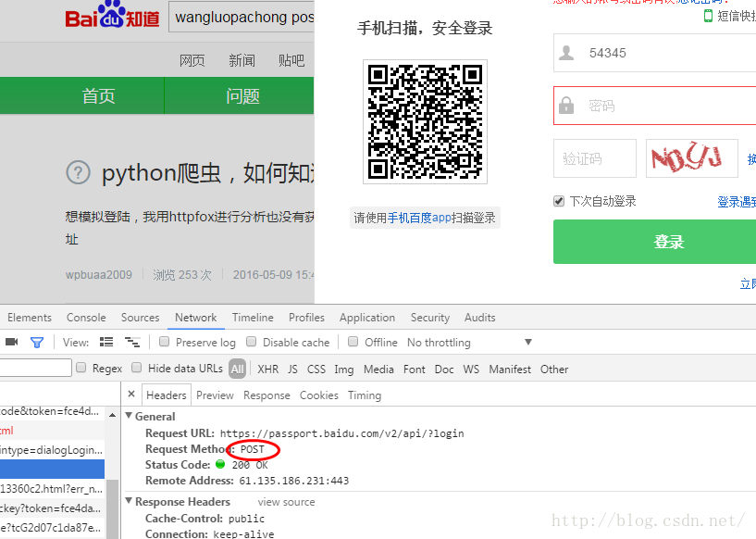The height and width of the screenshot is (539, 756).
Task: Filter requests by Manifest
Action: pyautogui.click(x=510, y=370)
